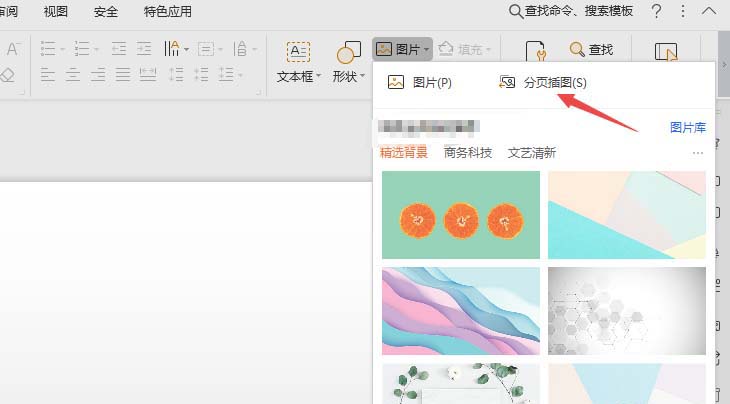The image size is (730, 404).
Task: Center align the paragraph text
Action: [73, 74]
